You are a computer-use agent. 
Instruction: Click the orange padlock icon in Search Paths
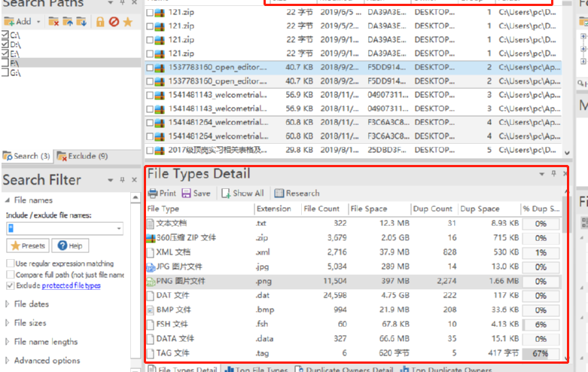[x=99, y=22]
